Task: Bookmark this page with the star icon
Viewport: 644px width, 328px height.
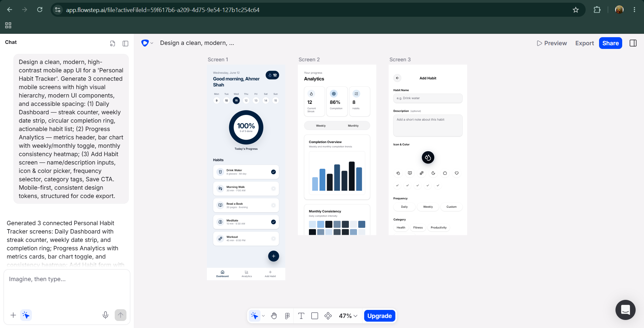Action: 576,10
